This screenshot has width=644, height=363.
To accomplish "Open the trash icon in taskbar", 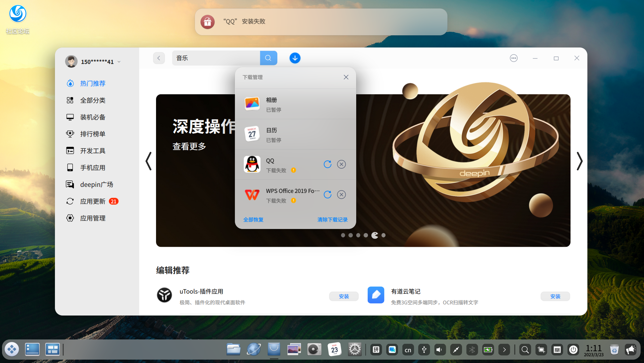I will (614, 350).
